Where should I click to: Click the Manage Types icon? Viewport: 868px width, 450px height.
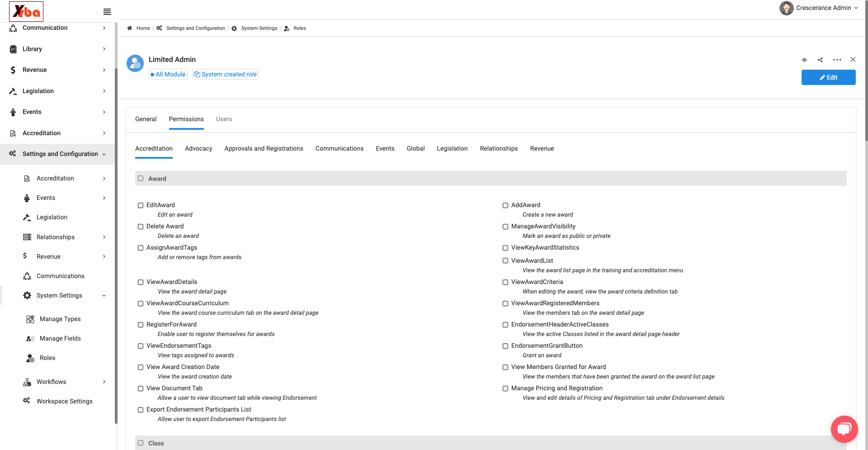30,319
